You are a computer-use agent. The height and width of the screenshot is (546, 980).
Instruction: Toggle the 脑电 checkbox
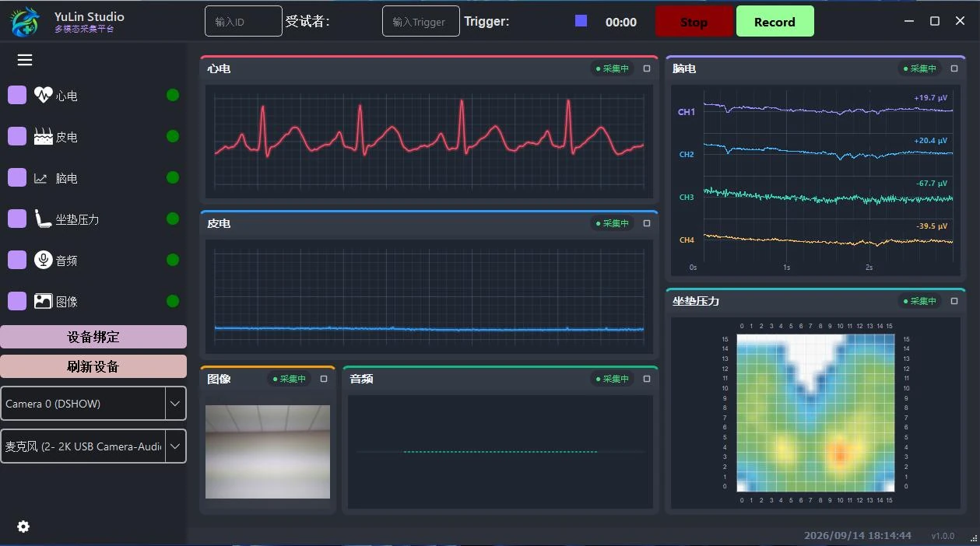[x=17, y=177]
